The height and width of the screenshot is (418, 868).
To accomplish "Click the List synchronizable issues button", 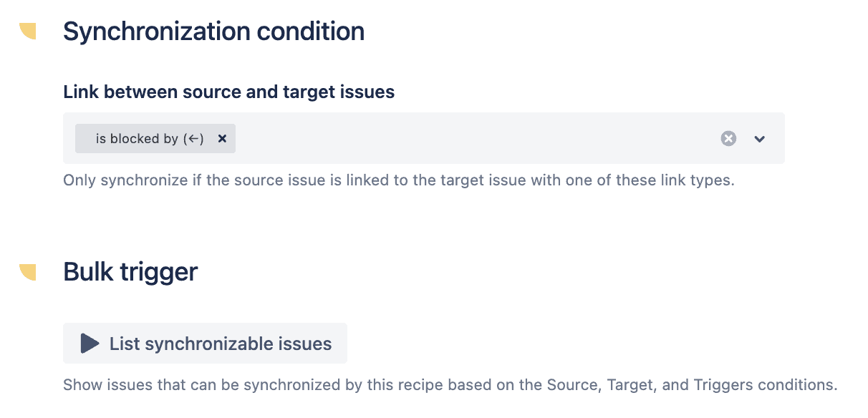I will (205, 343).
